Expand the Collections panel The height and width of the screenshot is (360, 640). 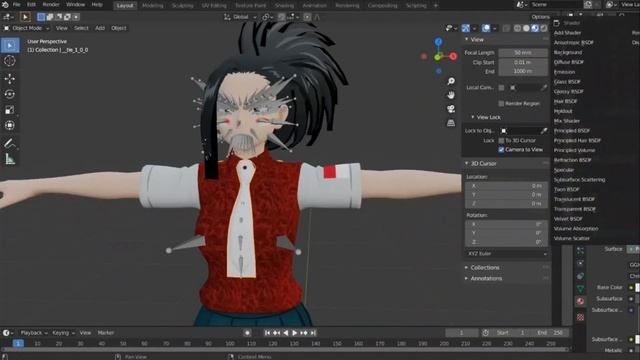coord(482,268)
